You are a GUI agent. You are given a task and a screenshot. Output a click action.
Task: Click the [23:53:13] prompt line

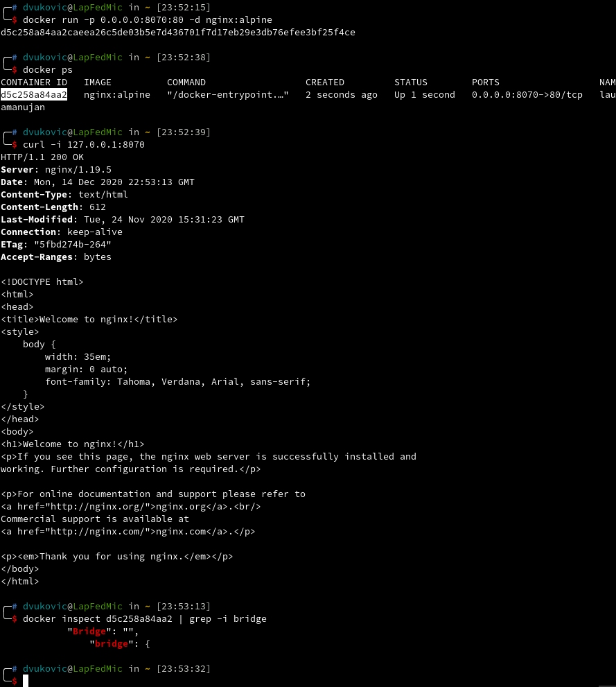107,607
